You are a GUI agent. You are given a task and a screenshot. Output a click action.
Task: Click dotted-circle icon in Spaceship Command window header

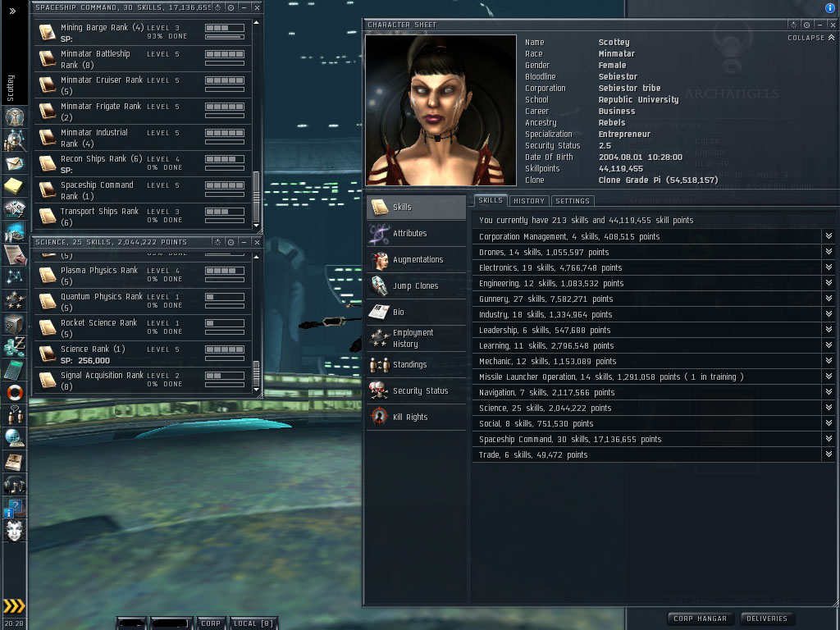(x=218, y=7)
